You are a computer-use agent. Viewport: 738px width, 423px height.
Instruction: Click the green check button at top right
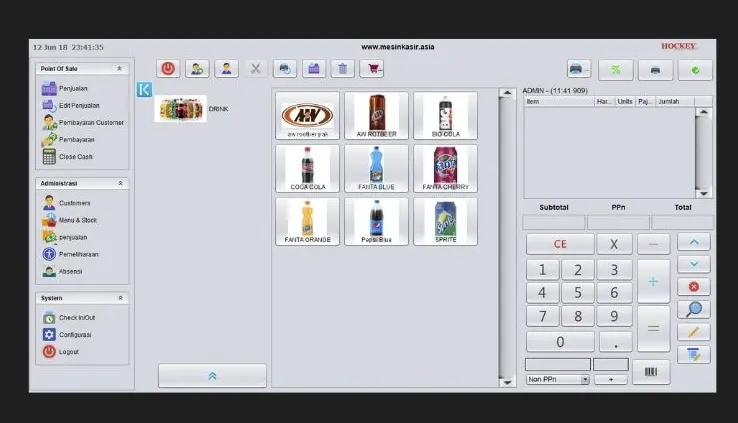point(695,70)
